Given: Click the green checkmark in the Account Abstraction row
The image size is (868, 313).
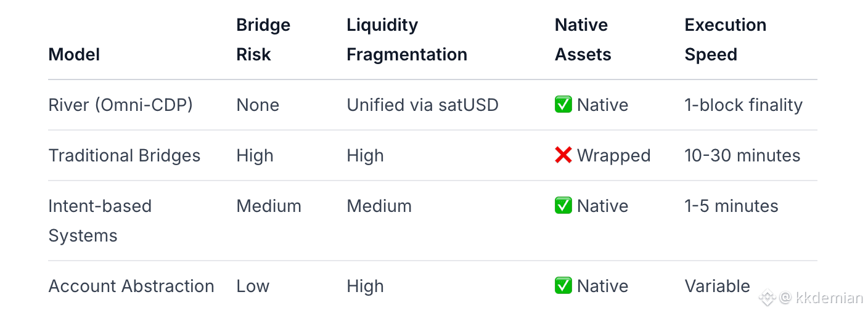Looking at the screenshot, I should pyautogui.click(x=563, y=286).
